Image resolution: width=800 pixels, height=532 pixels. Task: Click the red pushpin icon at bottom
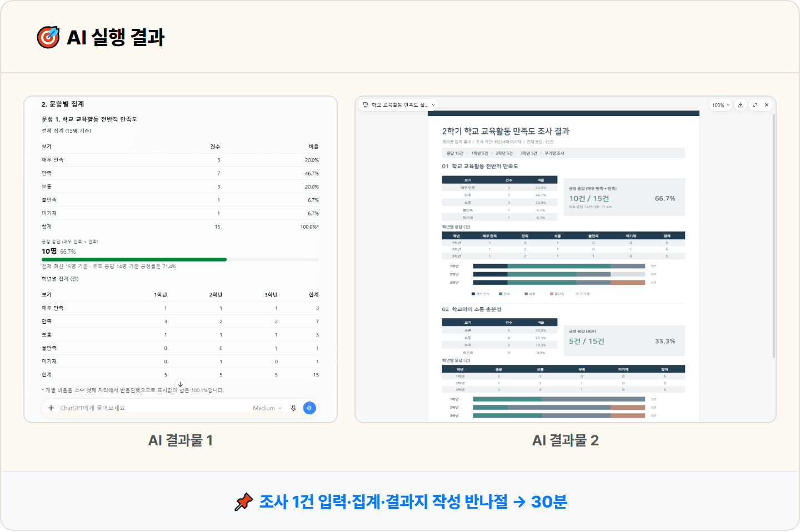243,502
